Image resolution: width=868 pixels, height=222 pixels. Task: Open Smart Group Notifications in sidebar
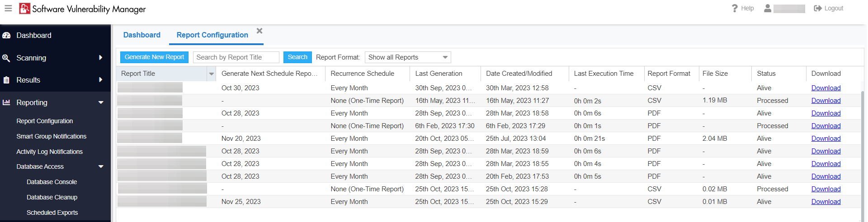51,136
